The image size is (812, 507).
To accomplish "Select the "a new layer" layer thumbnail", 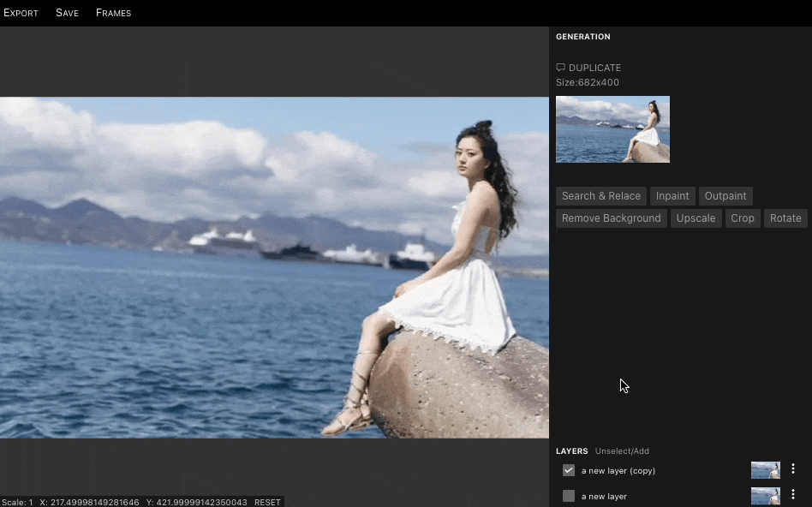I will point(765,496).
